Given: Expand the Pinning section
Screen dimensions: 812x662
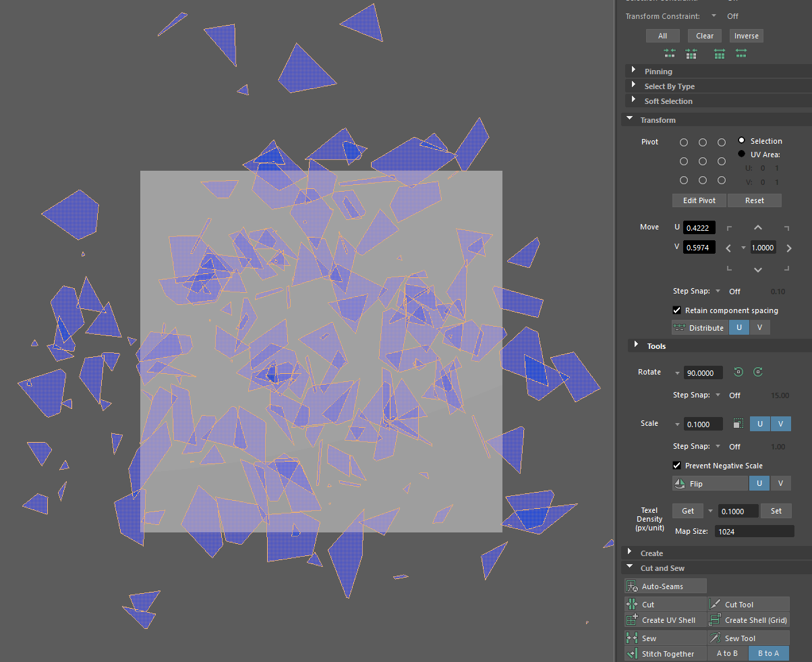Looking at the screenshot, I should click(x=634, y=71).
